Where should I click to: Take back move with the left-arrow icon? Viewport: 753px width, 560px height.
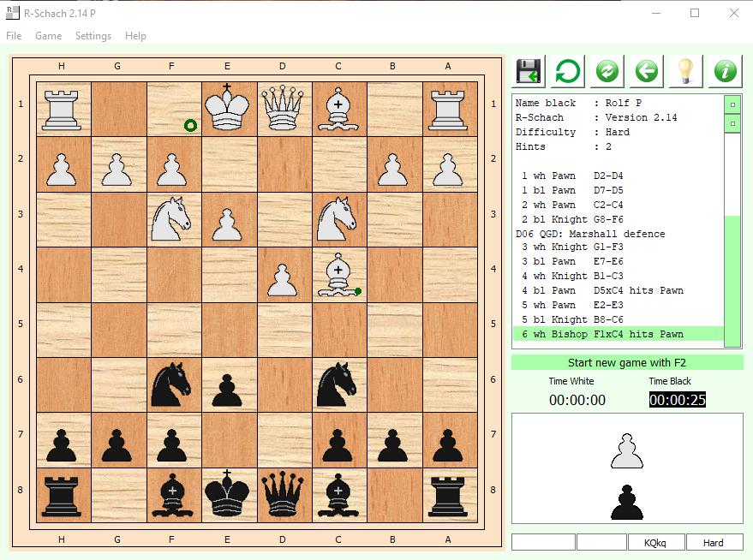click(x=647, y=71)
